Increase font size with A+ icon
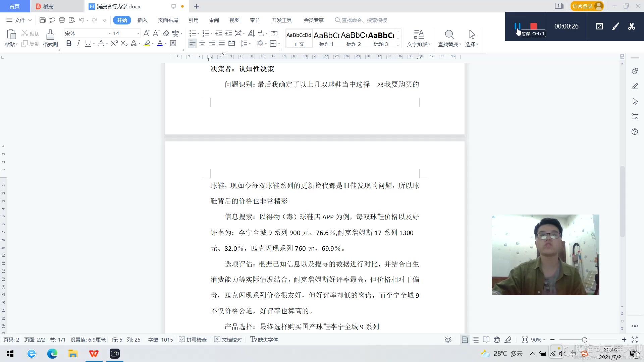 (147, 33)
